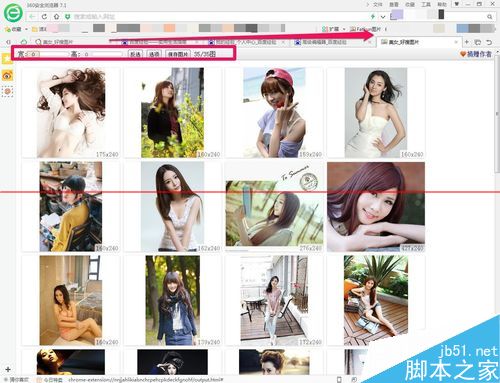
Task: Click the tab list icon beside new tab
Action: (478, 42)
